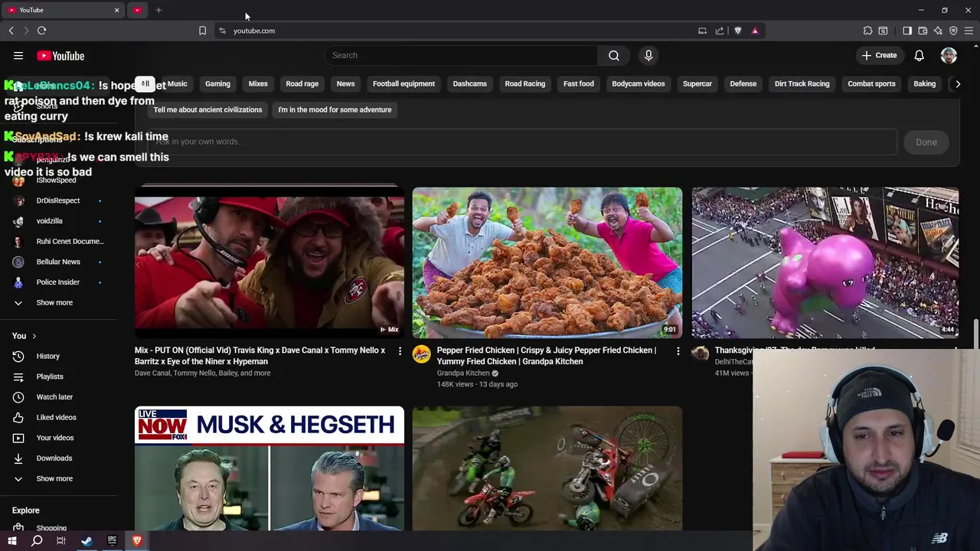Open the MUSK & HEGSETH live thumbnail
This screenshot has width=980, height=551.
coord(269,468)
